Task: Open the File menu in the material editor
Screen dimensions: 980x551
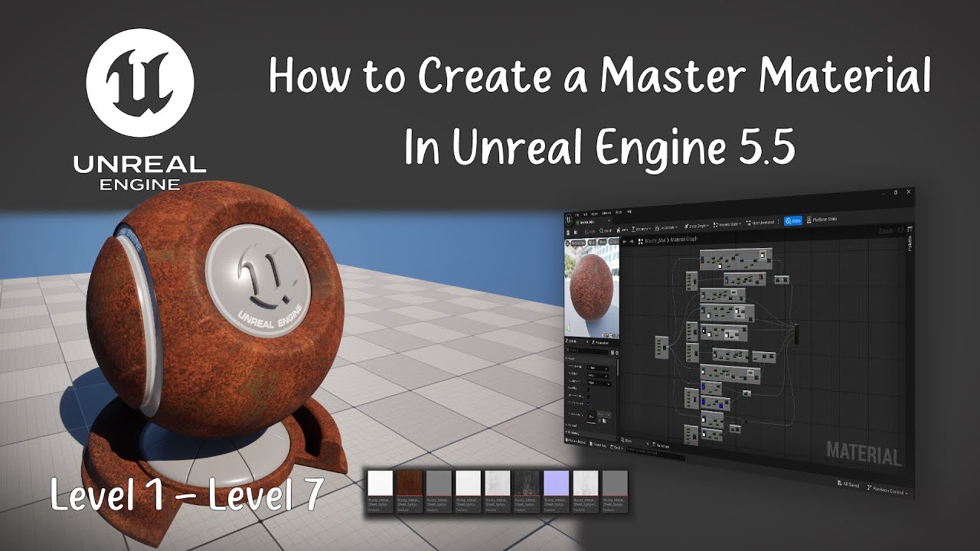Action: pos(577,214)
